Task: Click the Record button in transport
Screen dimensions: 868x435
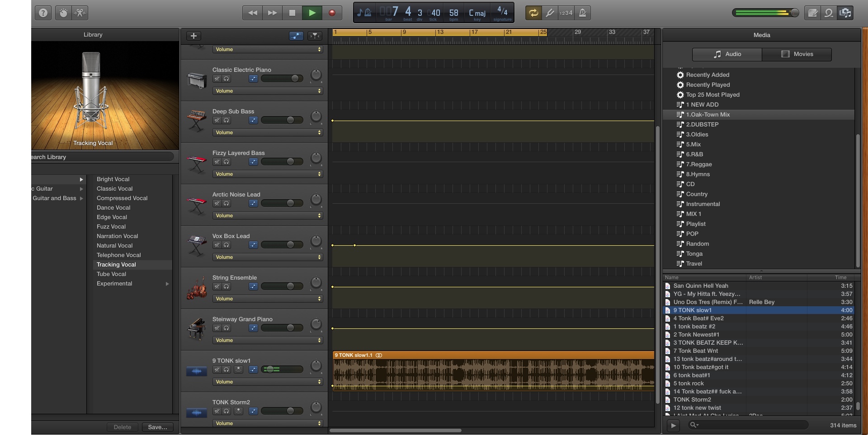Action: tap(332, 13)
